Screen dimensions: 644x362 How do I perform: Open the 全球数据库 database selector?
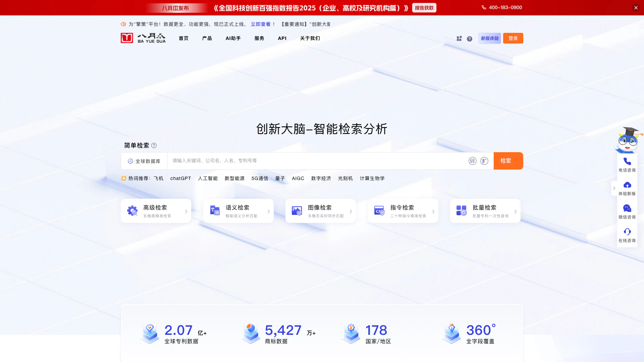(144, 161)
